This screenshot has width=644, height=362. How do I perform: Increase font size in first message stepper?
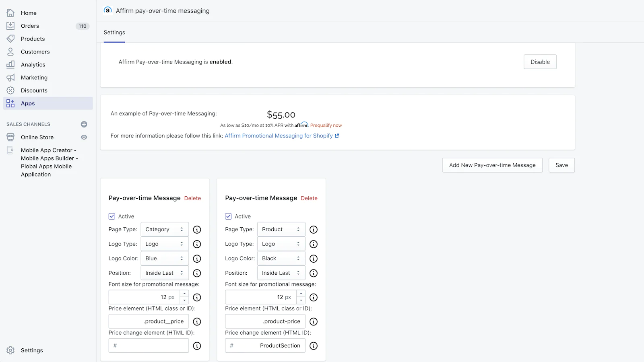pyautogui.click(x=184, y=294)
